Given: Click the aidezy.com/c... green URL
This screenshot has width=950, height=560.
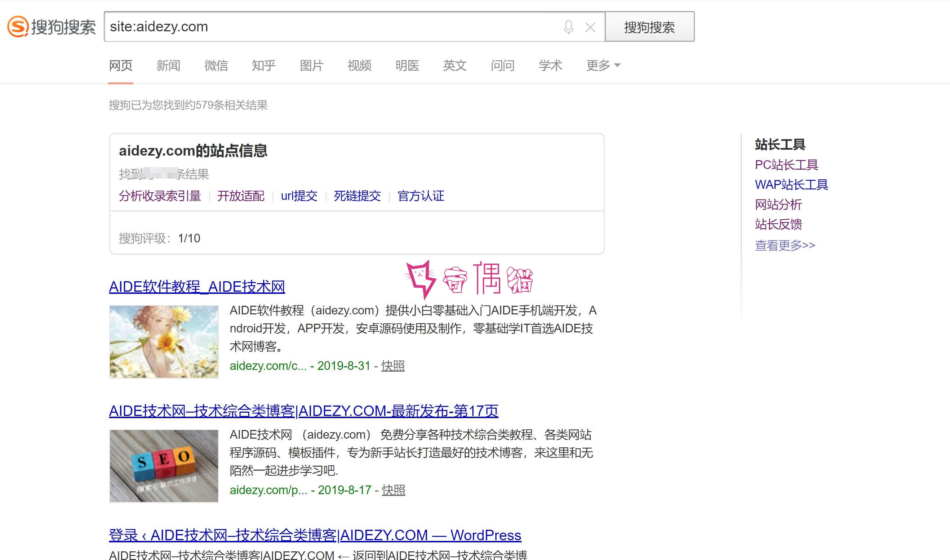Looking at the screenshot, I should (x=268, y=366).
